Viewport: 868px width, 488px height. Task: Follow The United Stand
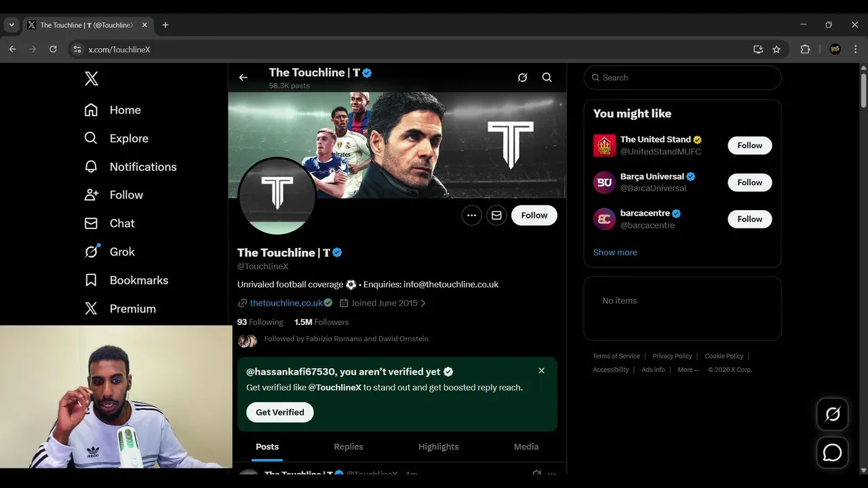pos(750,146)
